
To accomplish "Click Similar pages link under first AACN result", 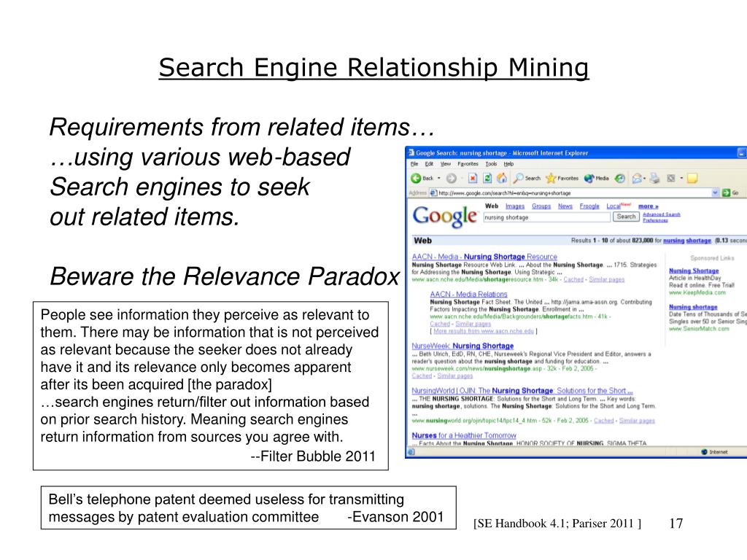I will point(606,279).
